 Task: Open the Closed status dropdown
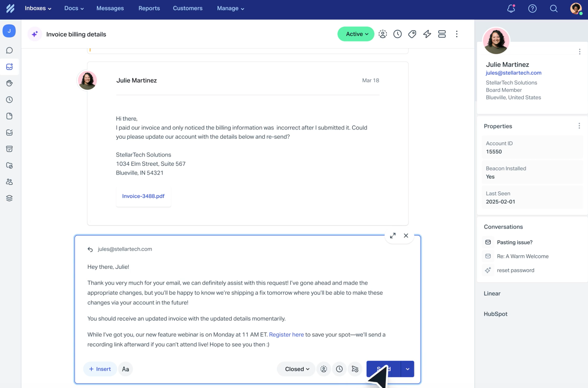point(295,369)
